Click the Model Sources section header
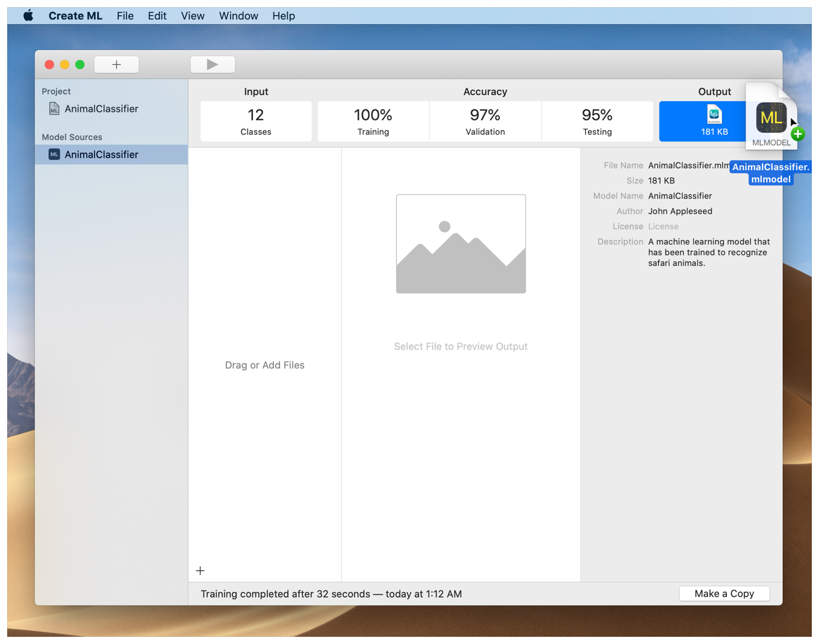 (x=72, y=137)
